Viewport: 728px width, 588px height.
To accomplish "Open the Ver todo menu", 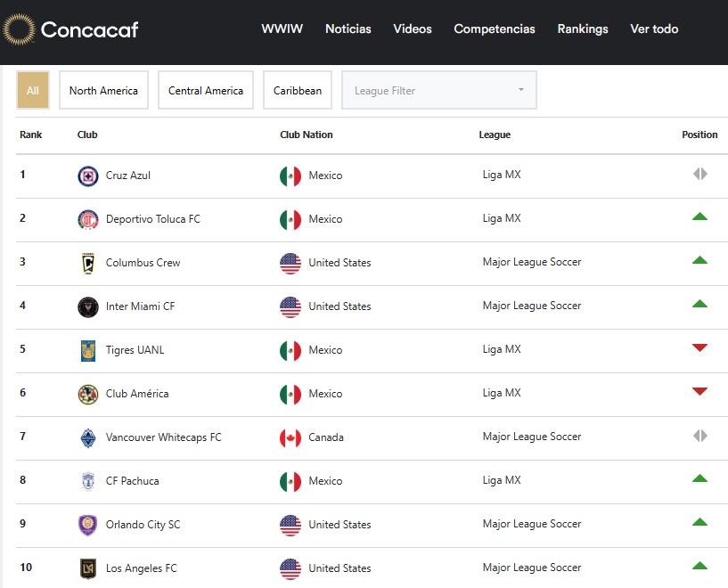I will coord(654,29).
